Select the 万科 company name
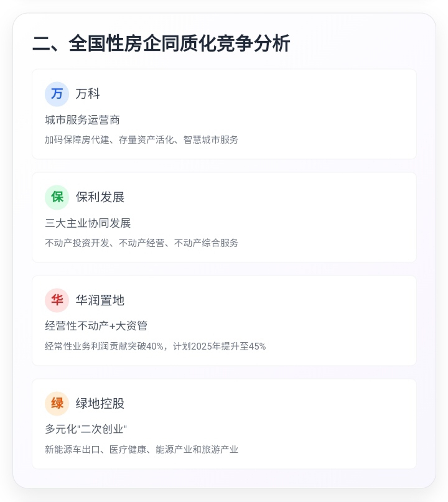Viewport: 448px width, 502px height. (x=88, y=94)
